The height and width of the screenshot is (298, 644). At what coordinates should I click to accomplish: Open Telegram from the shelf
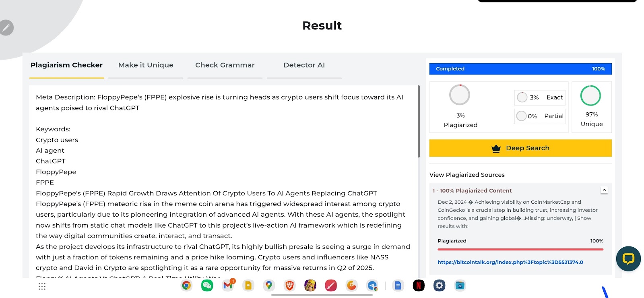coord(372,286)
